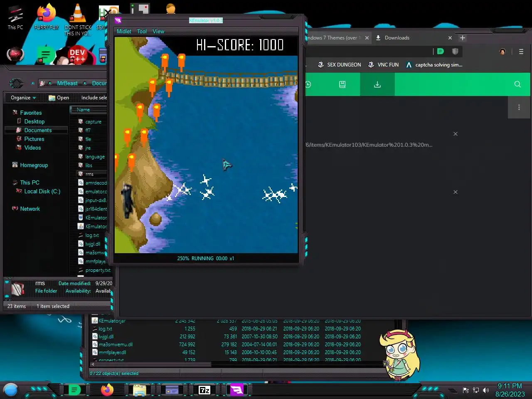Open the bookmarks book icon in green toolbar

click(x=342, y=84)
